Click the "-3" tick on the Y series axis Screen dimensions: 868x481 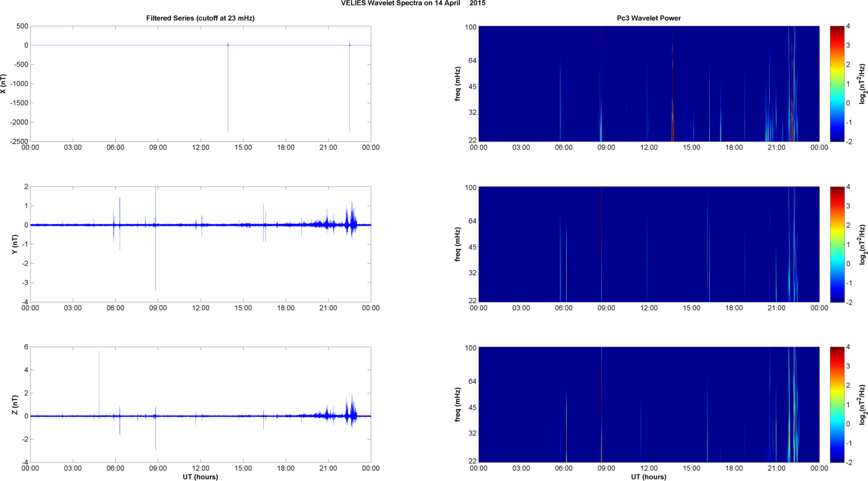[24, 283]
